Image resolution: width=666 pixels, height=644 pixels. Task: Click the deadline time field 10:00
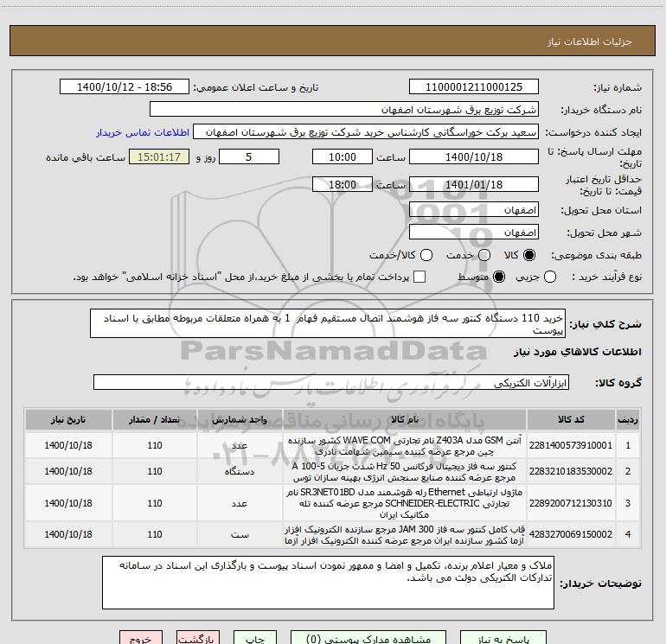(x=343, y=156)
